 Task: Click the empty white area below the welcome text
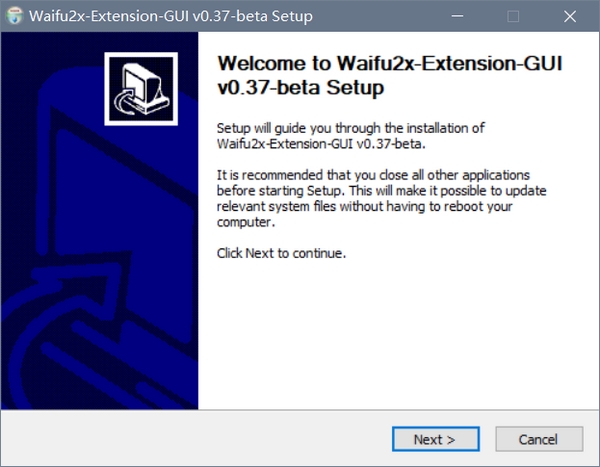tap(390, 340)
